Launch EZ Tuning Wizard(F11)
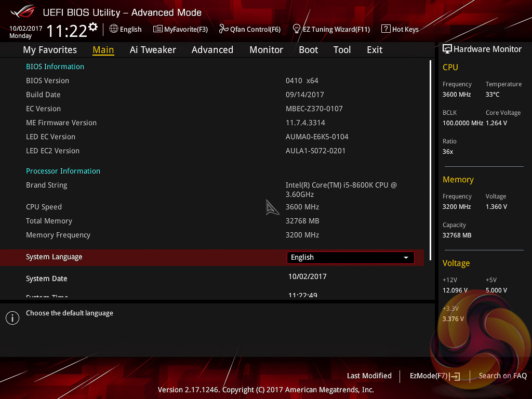Screen dimensions: 532x399 click(x=331, y=29)
